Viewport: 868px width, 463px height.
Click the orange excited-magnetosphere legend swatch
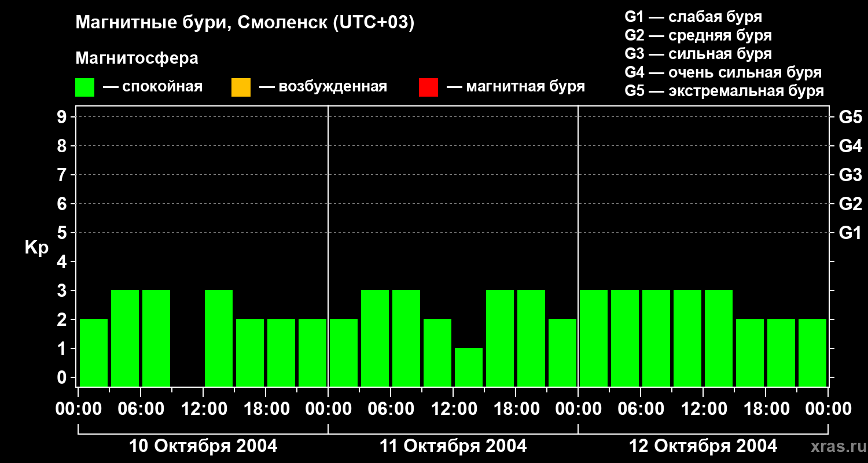241,87
